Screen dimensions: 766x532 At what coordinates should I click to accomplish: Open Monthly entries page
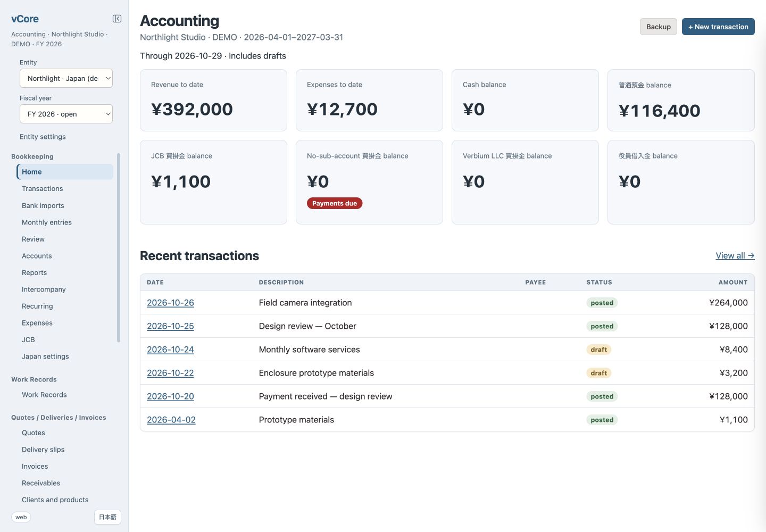click(x=46, y=222)
